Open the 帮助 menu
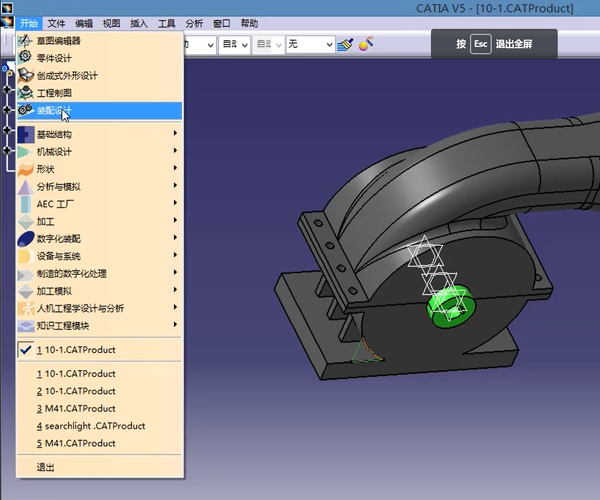Screen dimensions: 600x500 click(x=249, y=23)
